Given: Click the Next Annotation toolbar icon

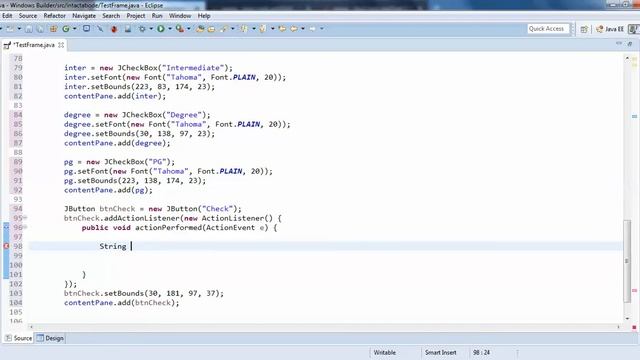Looking at the screenshot, I should (x=244, y=29).
